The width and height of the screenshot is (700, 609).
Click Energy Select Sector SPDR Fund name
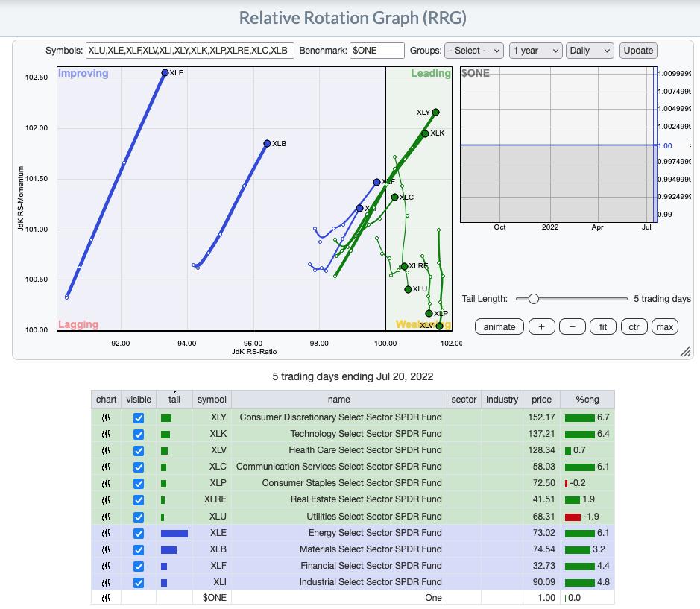click(x=375, y=533)
